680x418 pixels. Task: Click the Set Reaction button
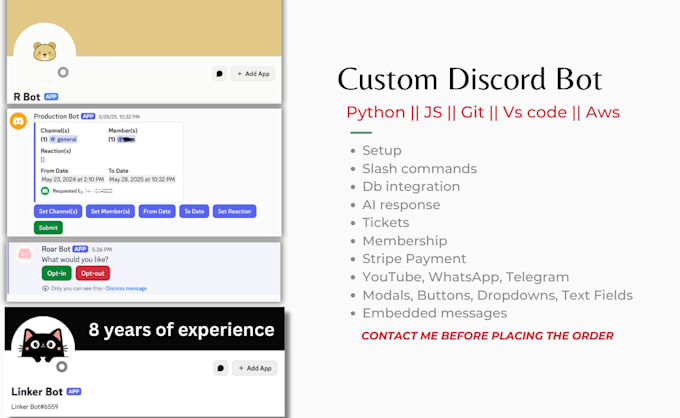(234, 211)
